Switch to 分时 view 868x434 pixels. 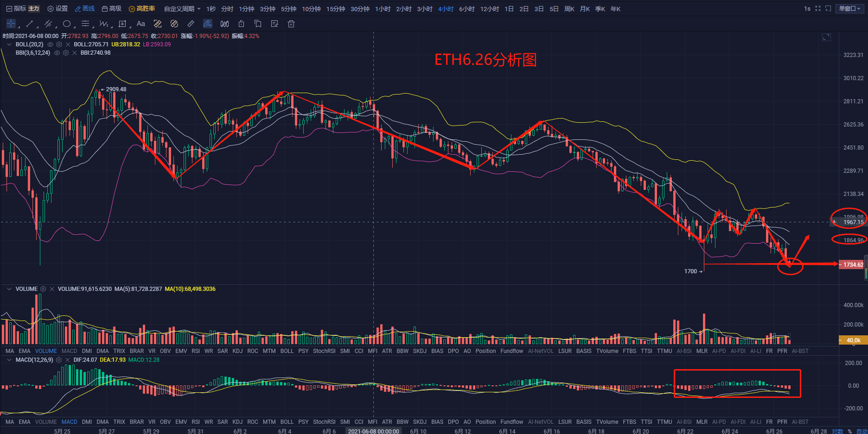point(227,9)
